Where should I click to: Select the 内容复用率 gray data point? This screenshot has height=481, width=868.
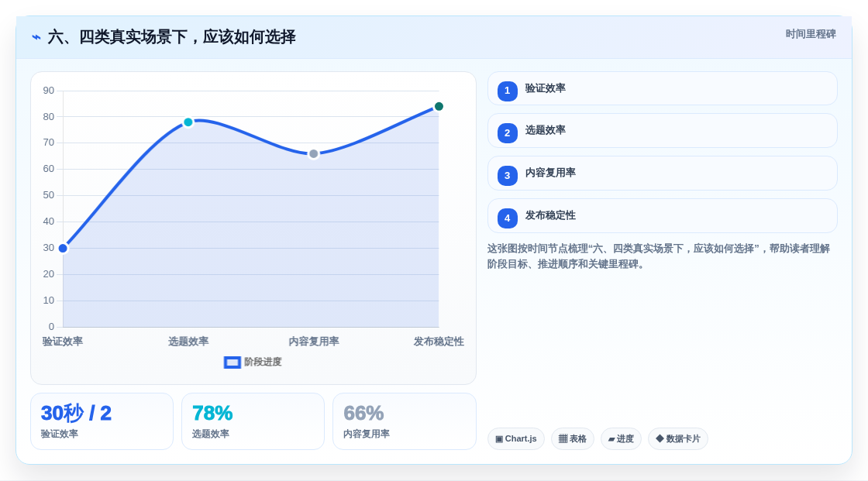(x=313, y=154)
